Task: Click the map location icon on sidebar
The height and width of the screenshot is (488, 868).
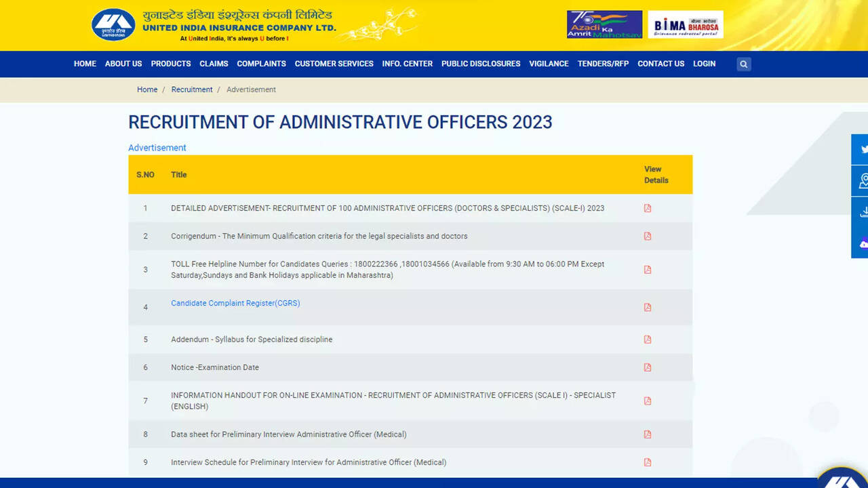Action: click(x=863, y=181)
